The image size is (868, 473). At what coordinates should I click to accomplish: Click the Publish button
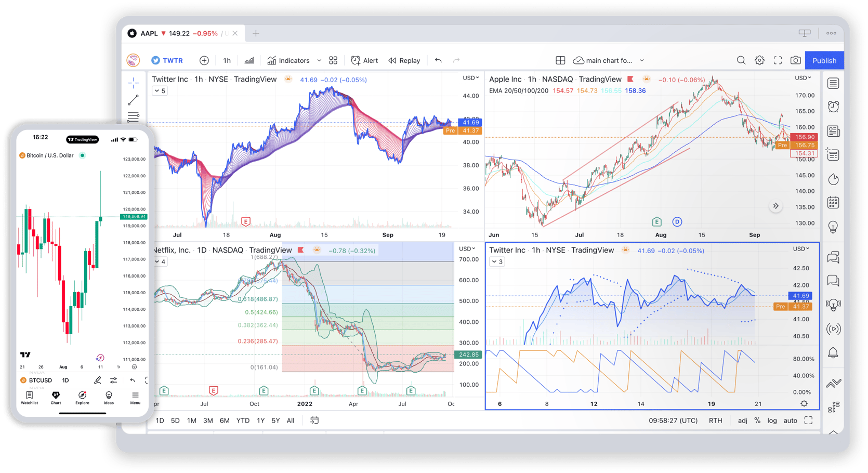[824, 60]
